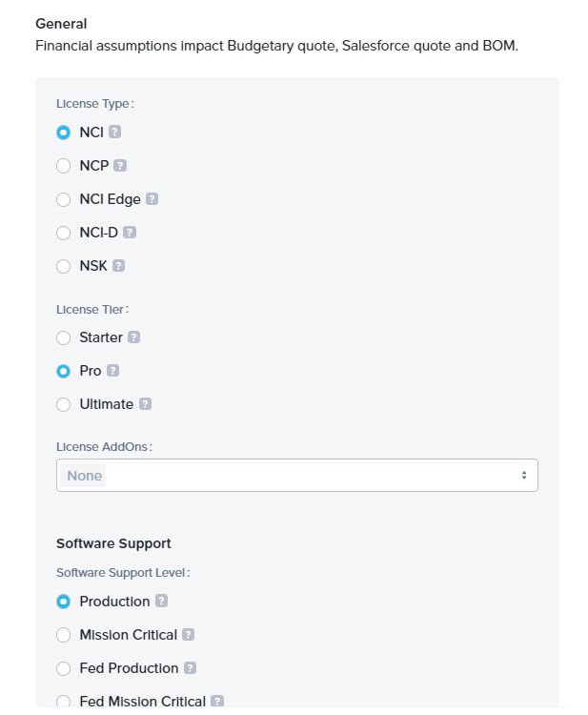588x715 pixels.
Task: Select NCI-D license type
Action: click(x=64, y=233)
